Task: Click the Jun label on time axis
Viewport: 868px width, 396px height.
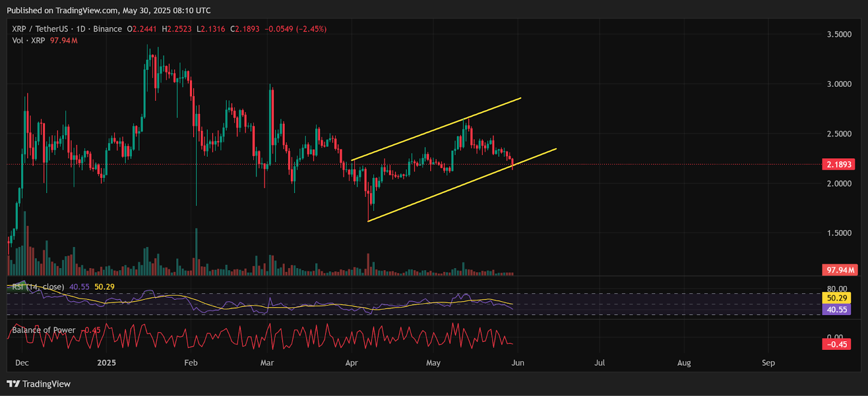Action: [x=518, y=363]
